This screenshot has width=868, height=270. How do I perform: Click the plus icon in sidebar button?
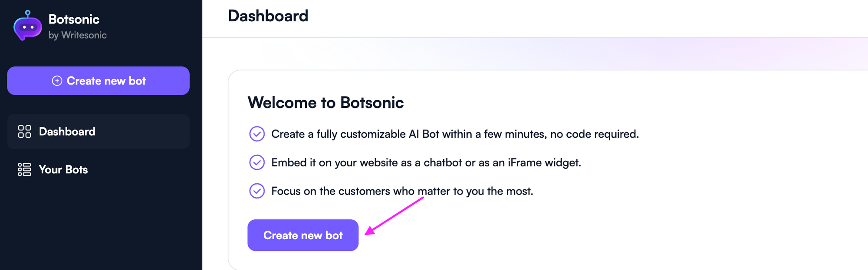(x=57, y=81)
